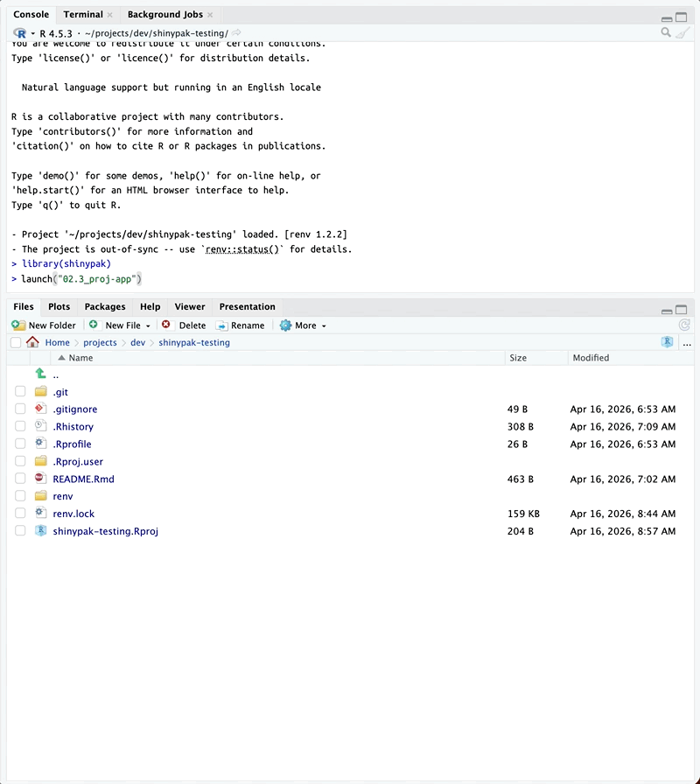Click the README.Rmd file icon

[x=40, y=479]
